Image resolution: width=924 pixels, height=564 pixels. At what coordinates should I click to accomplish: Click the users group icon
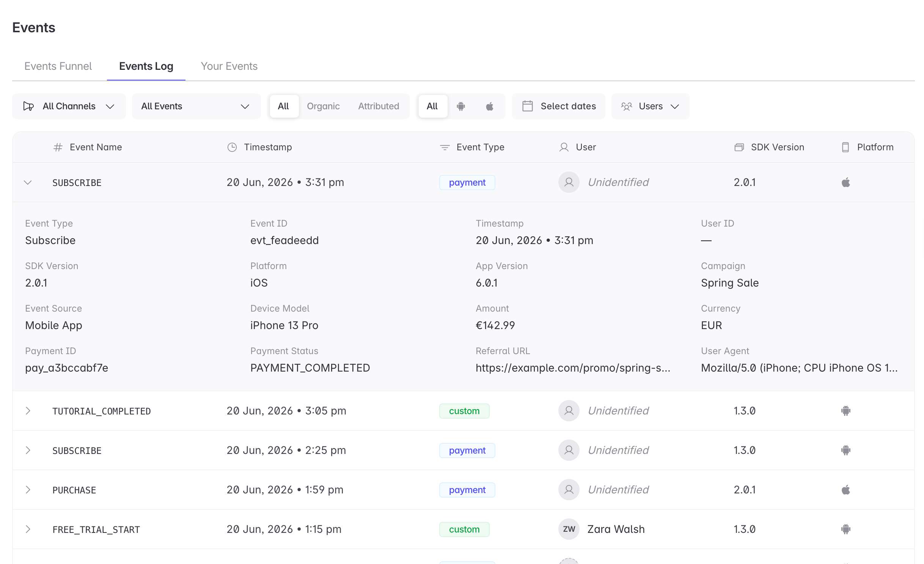[x=627, y=106]
